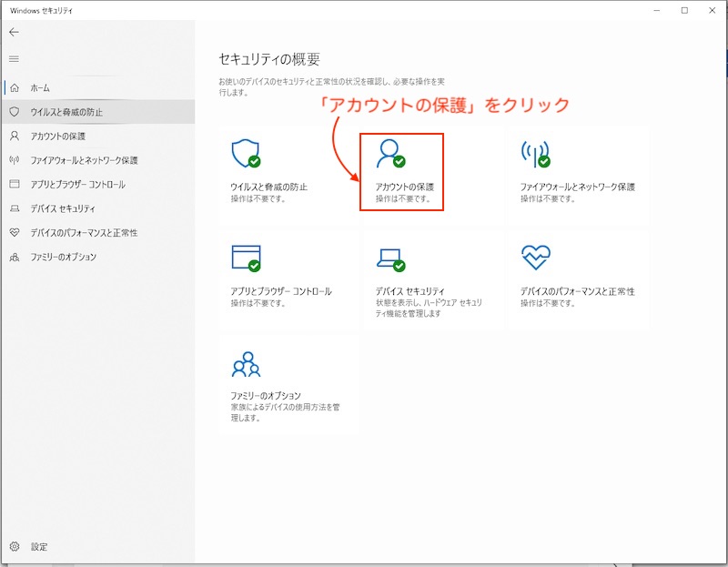Maximize the Windows セキュリティ window
Viewport: 728px width, 567px height.
pos(684,10)
